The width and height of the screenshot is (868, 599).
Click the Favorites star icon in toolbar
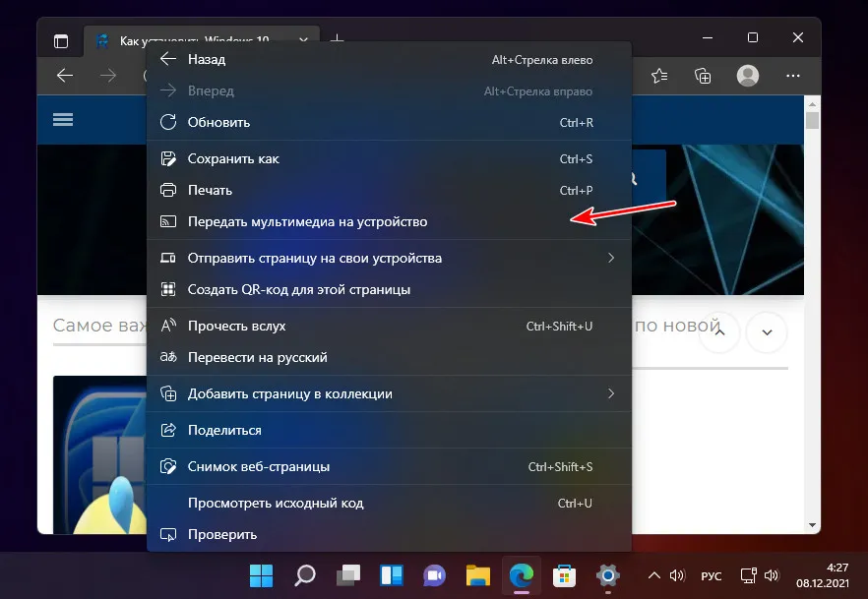659,76
